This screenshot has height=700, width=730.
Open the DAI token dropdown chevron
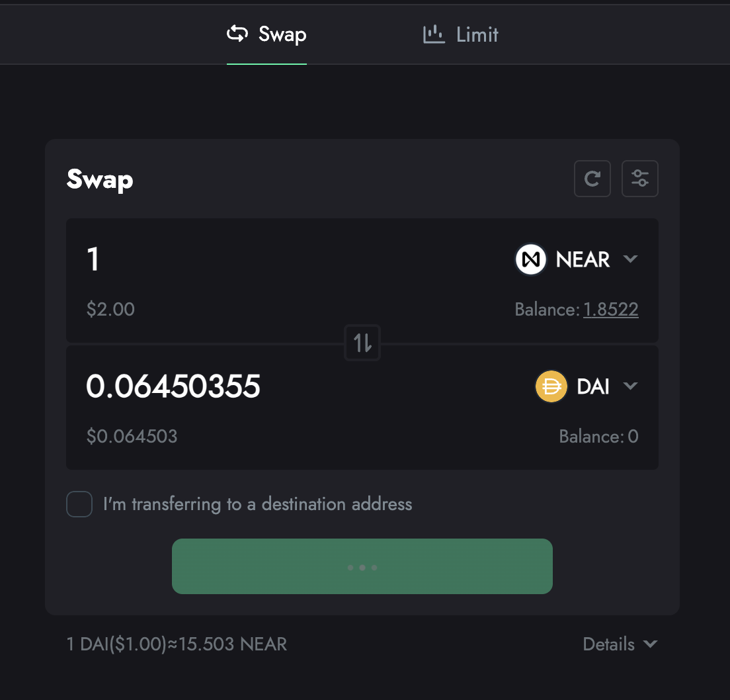631,386
